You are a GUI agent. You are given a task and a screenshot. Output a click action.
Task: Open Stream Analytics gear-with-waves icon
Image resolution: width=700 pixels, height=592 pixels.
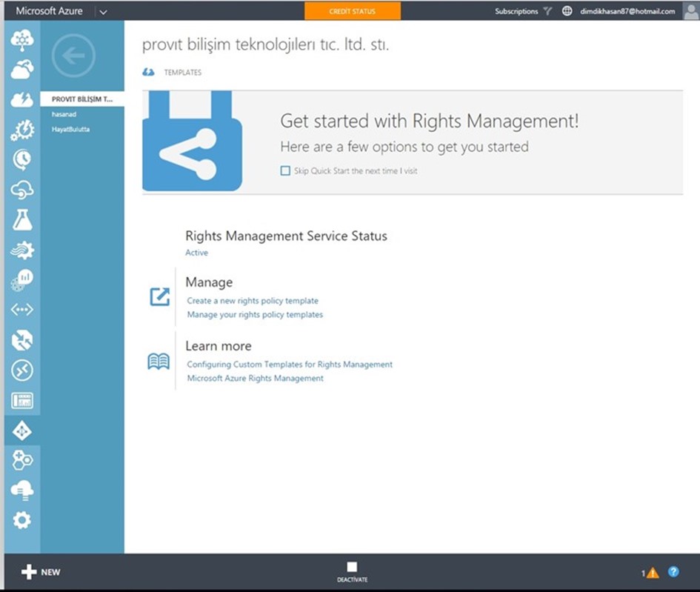tap(22, 250)
